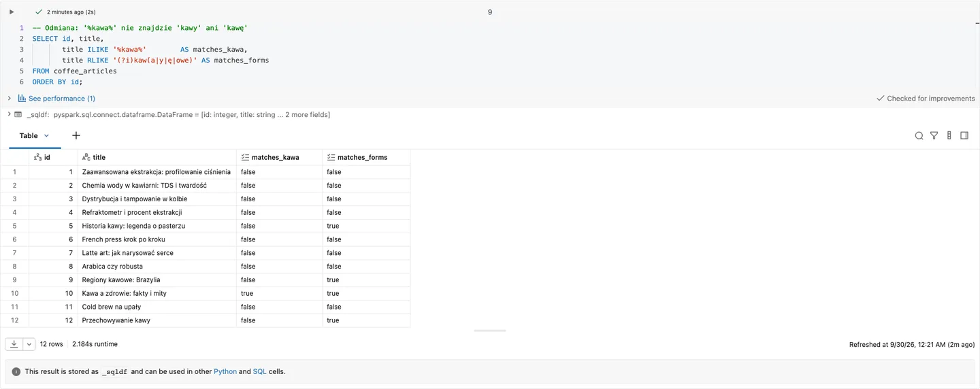Select cell 'Regiony kawowe: Brazylia'

[x=157, y=280]
